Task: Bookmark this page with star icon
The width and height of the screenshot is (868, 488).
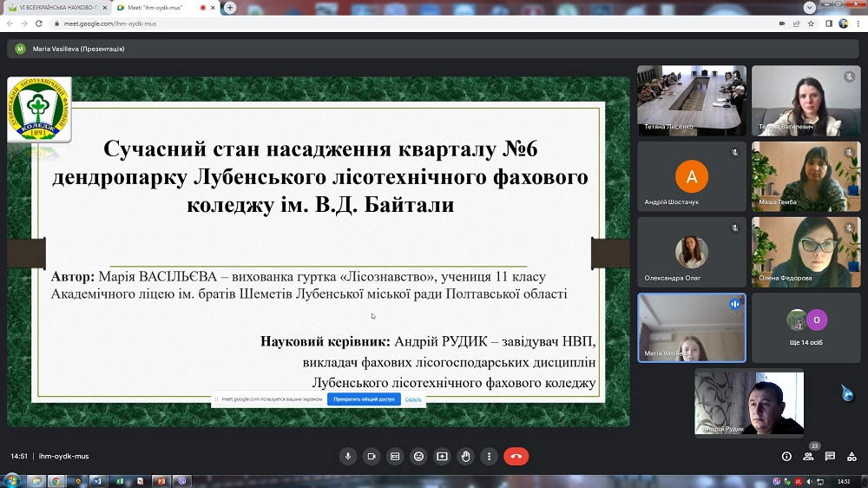Action: (x=811, y=23)
